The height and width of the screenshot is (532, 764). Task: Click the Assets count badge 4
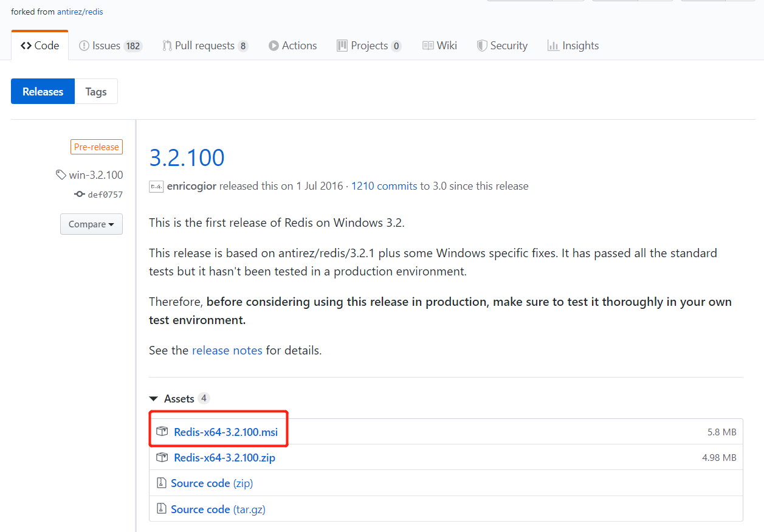click(204, 398)
